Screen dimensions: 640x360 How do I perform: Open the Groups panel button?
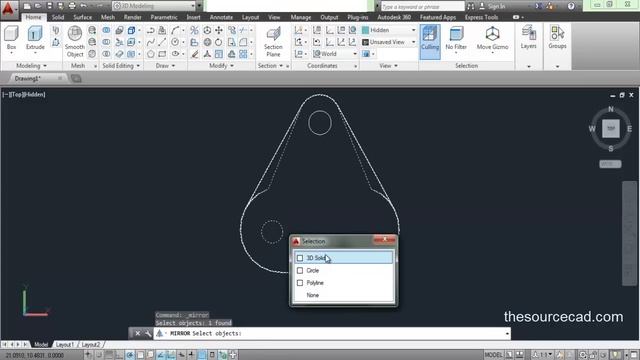pyautogui.click(x=557, y=37)
